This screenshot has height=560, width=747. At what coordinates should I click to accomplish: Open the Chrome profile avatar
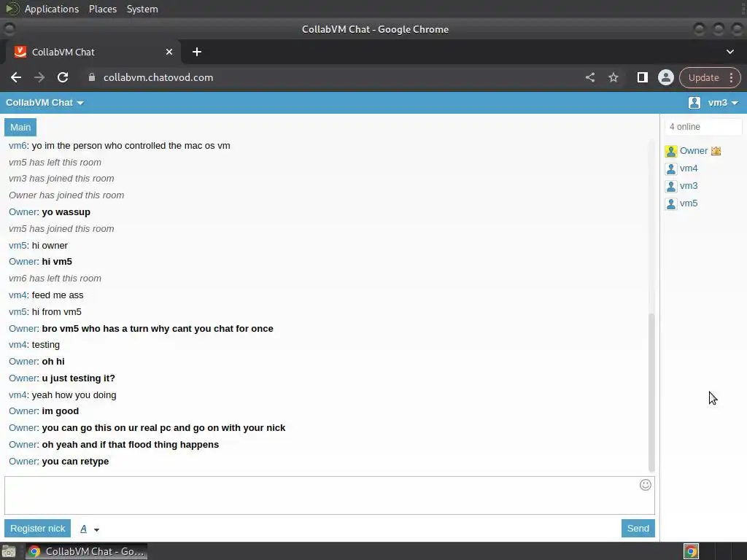point(665,77)
